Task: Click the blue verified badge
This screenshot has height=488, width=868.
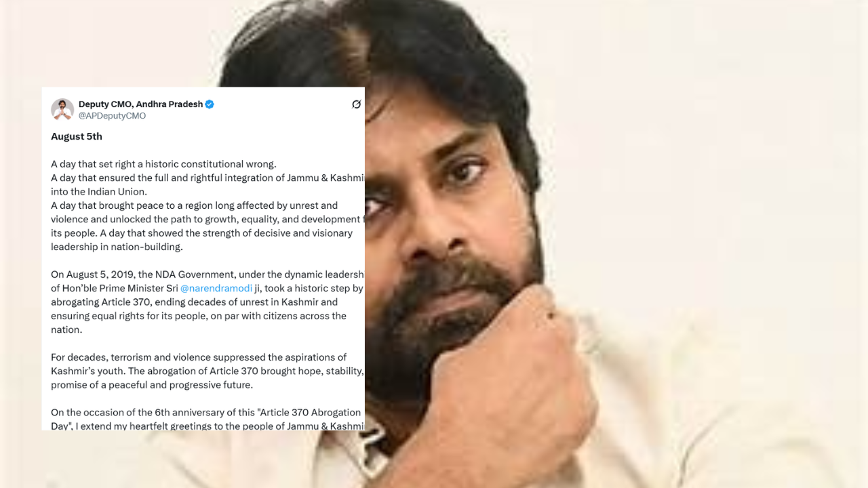Action: 210,104
